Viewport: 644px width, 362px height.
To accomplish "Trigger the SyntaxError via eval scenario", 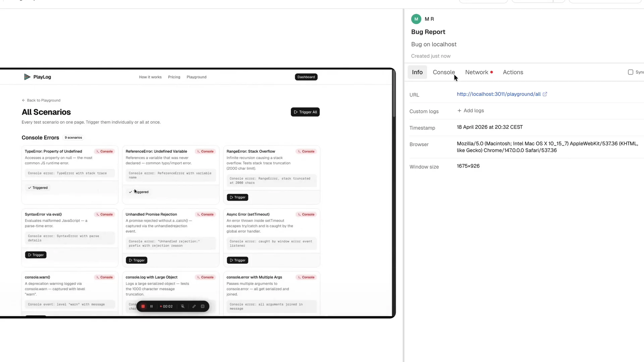I will click(36, 255).
